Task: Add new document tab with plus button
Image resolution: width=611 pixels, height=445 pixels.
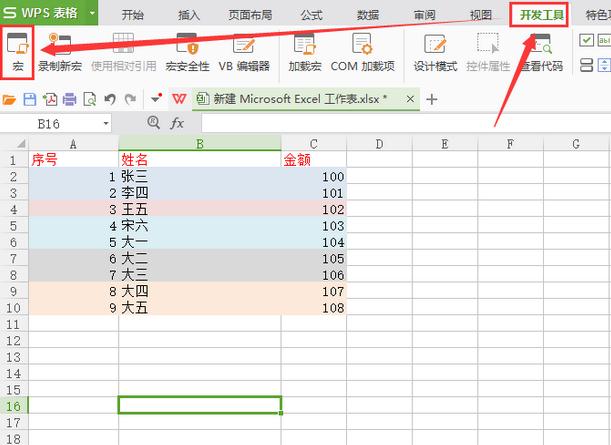Action: (431, 99)
